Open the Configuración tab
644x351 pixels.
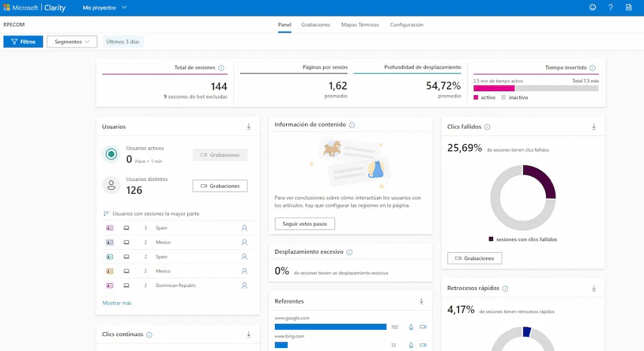pos(407,25)
